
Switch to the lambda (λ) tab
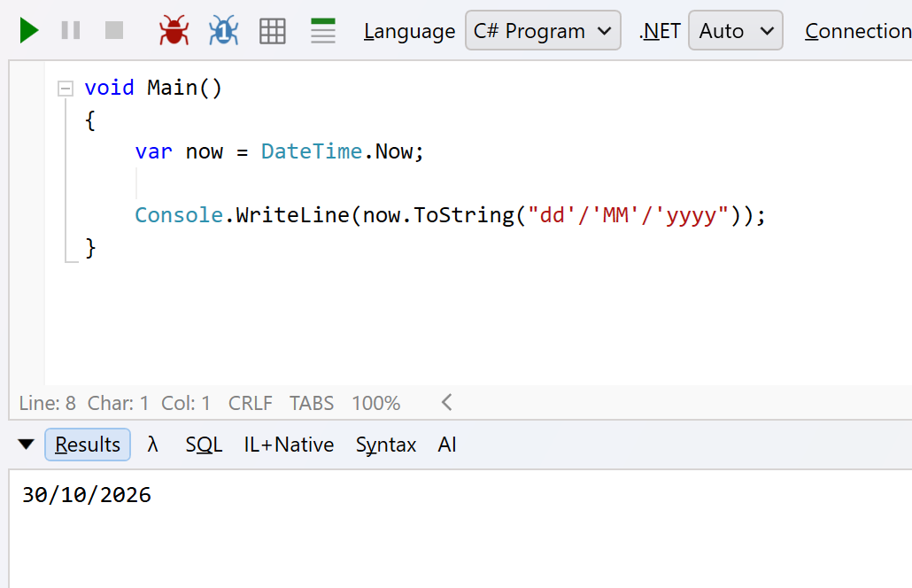[x=152, y=445]
